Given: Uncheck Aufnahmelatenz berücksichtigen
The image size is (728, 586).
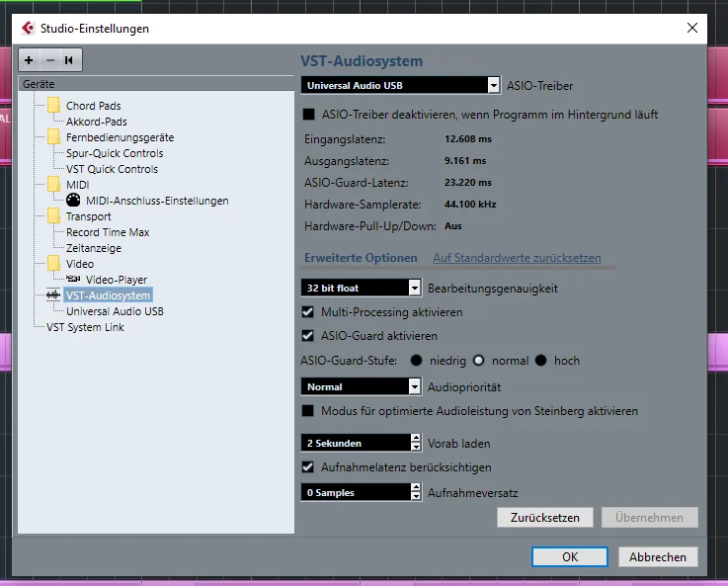Looking at the screenshot, I should (x=308, y=467).
